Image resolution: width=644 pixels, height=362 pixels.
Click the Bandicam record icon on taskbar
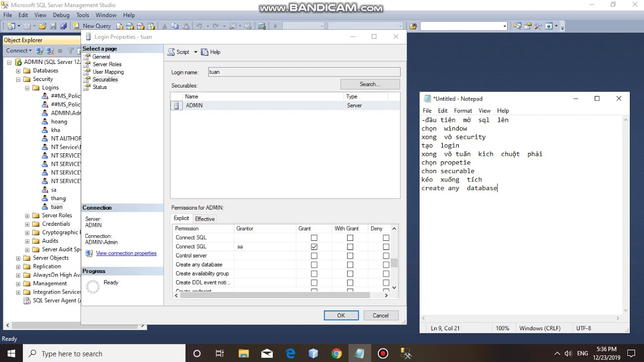coord(383,353)
